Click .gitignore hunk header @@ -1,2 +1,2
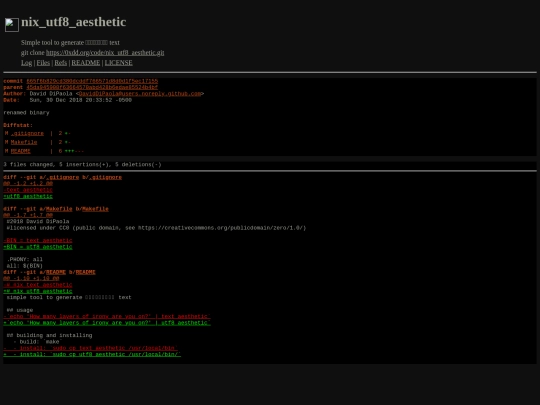This screenshot has height=405, width=540. point(28,184)
